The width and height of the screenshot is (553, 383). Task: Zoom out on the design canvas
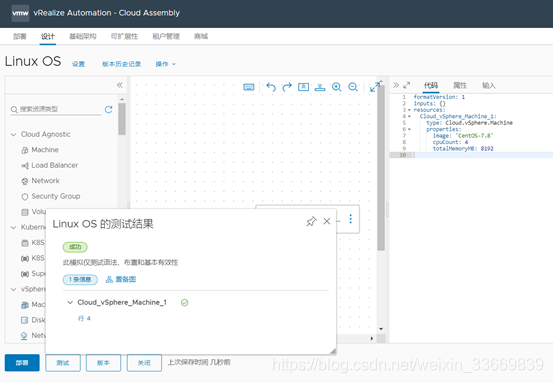click(x=353, y=87)
